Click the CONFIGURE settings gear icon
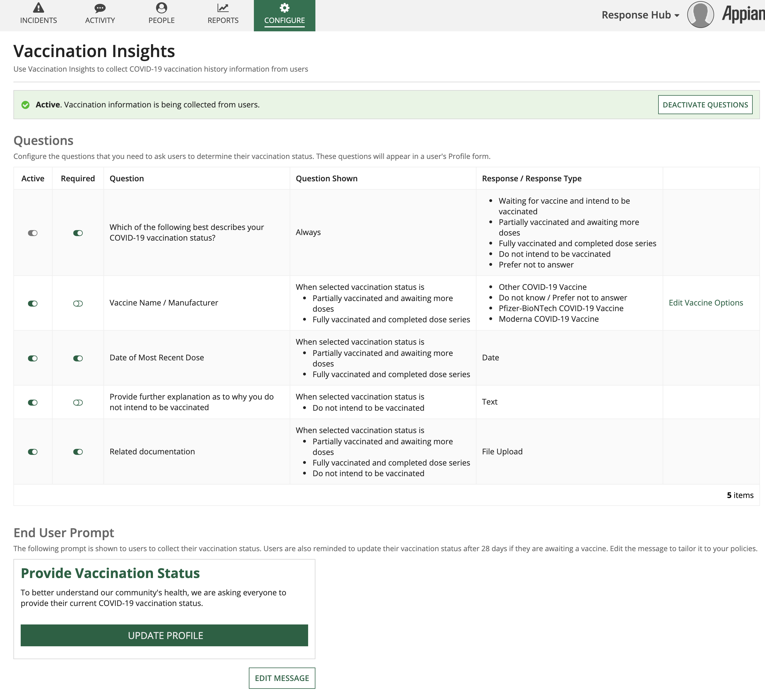765x700 pixels. click(x=285, y=8)
